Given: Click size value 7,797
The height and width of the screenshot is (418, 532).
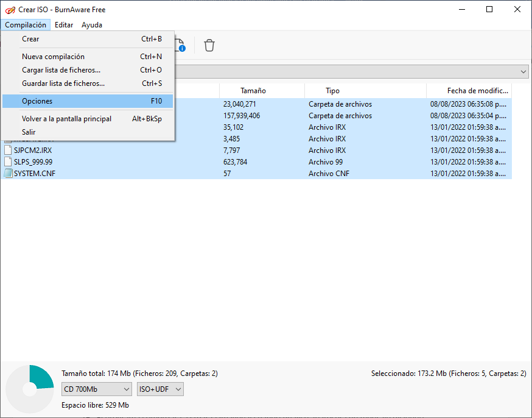Looking at the screenshot, I should [231, 150].
